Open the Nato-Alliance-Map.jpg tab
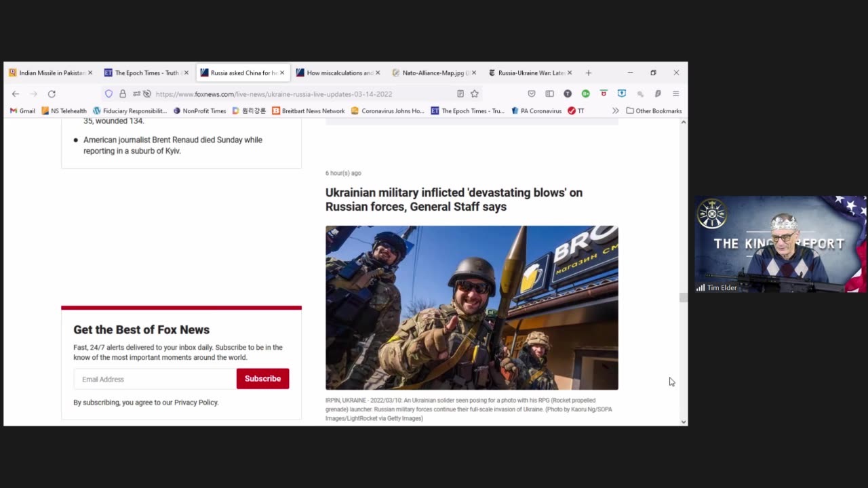The width and height of the screenshot is (868, 488). (435, 73)
